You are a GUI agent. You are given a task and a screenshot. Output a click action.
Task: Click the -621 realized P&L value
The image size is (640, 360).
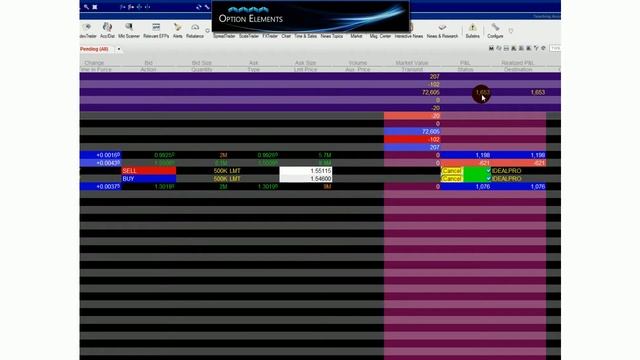point(540,163)
